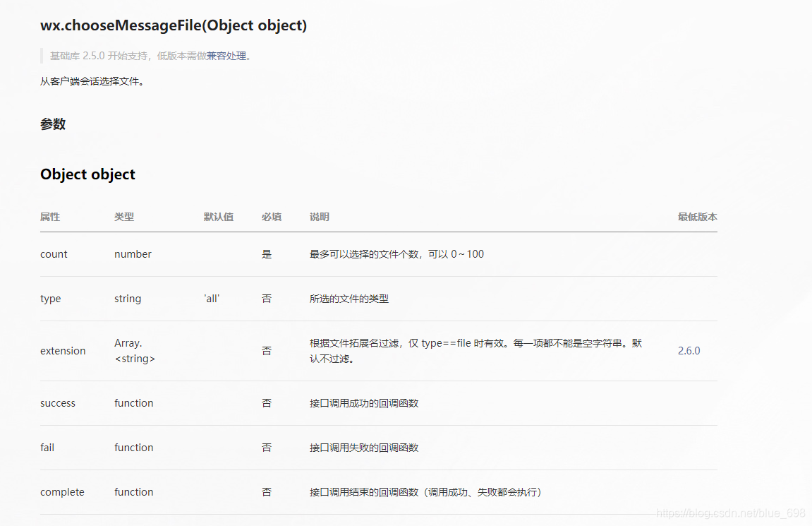The height and width of the screenshot is (526, 812).
Task: Click the 属性 column header
Action: tap(50, 217)
